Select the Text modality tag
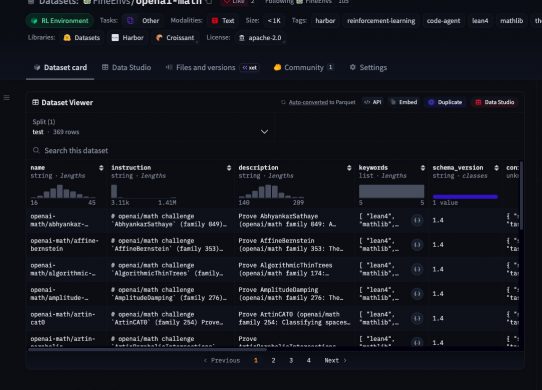 [x=223, y=21]
